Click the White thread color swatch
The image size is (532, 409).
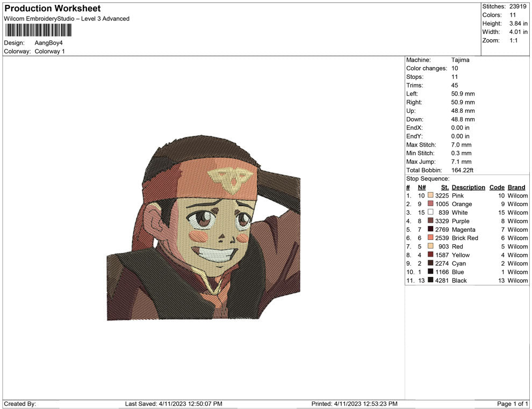click(x=430, y=212)
